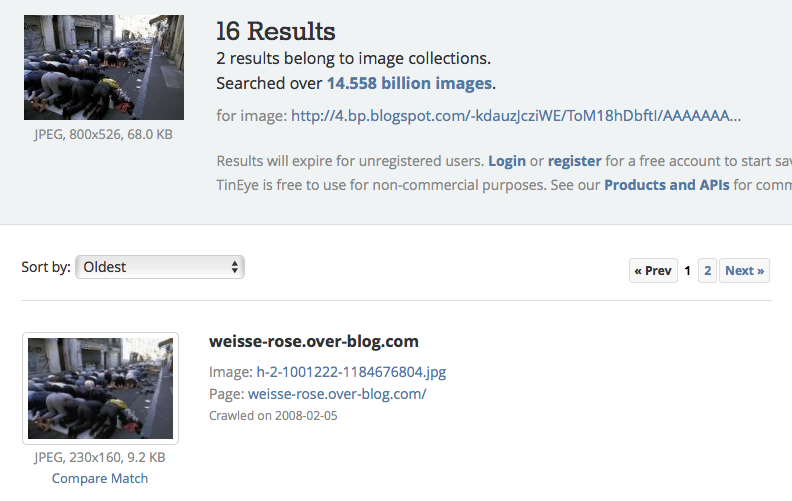Image resolution: width=792 pixels, height=501 pixels.
Task: Click the JPEG, 230x160, 9.2 KB caption
Action: tap(100, 457)
